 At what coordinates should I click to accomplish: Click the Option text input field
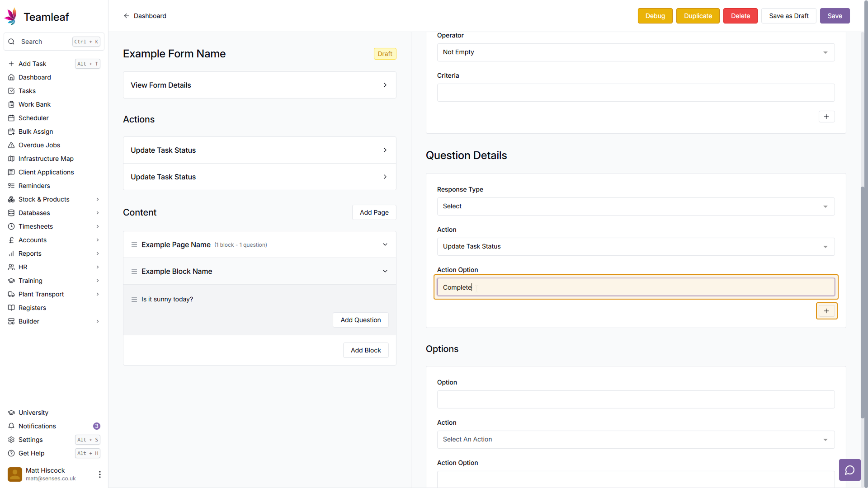point(635,399)
